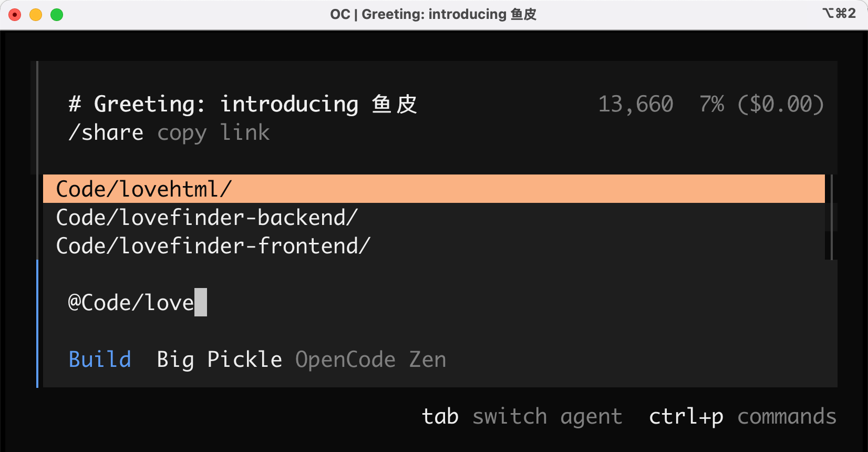Image resolution: width=868 pixels, height=452 pixels.
Task: Choose Code/lovefinder-backend/ from autocomplete list
Action: click(x=206, y=218)
